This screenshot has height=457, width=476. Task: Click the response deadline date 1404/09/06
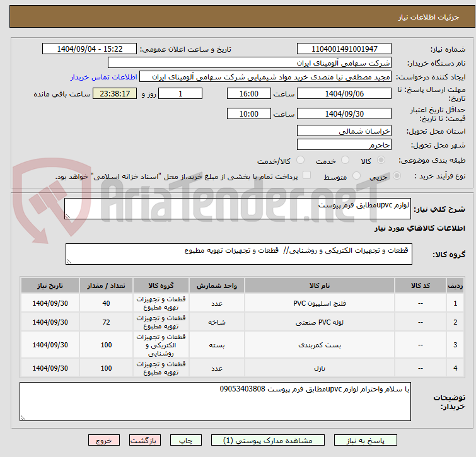(344, 93)
